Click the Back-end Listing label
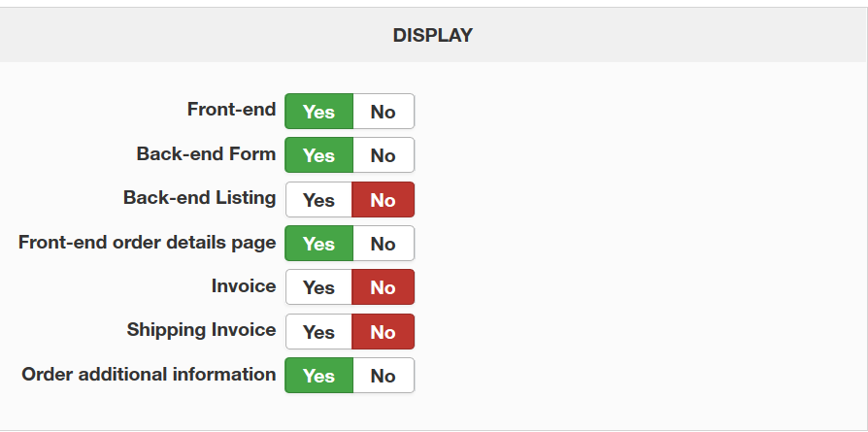This screenshot has height=432, width=868. pyautogui.click(x=199, y=198)
